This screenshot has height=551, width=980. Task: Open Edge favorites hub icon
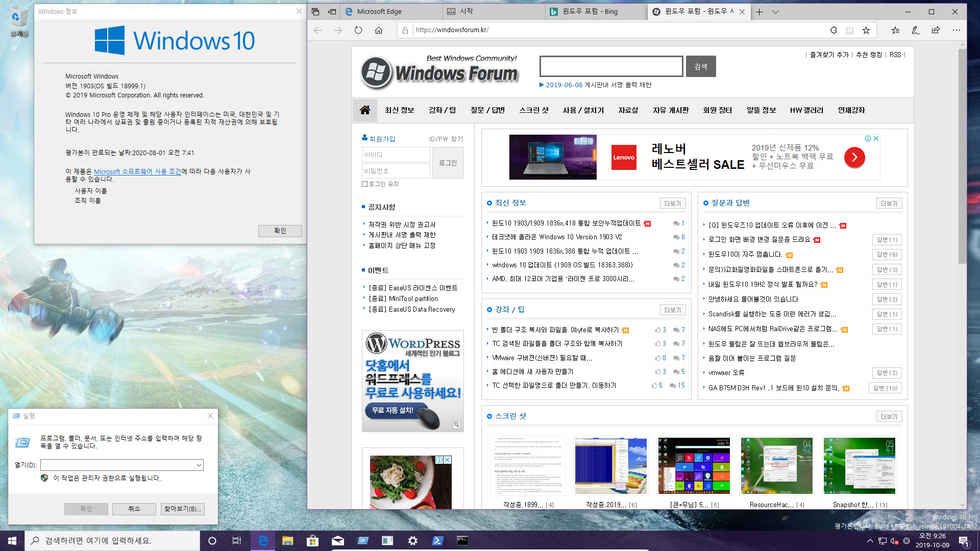pyautogui.click(x=895, y=30)
